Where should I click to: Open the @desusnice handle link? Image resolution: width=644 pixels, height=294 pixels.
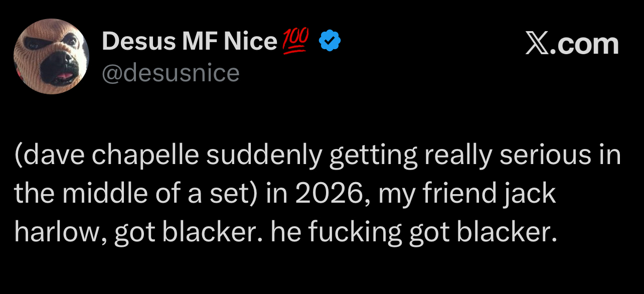tap(171, 74)
